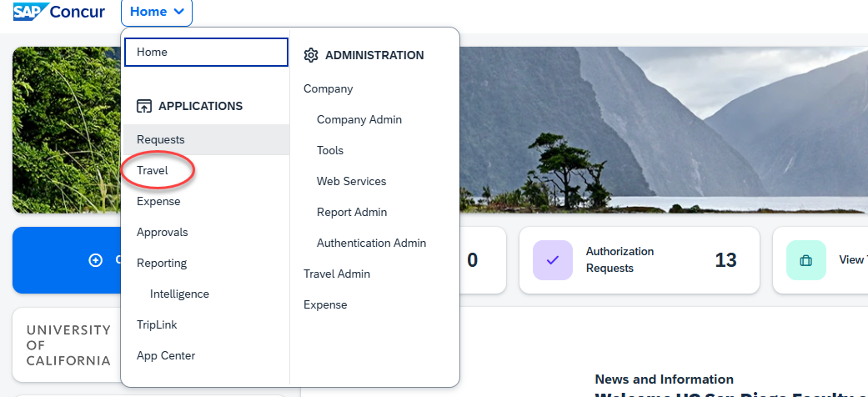
Task: Click the Administration gear icon
Action: (x=311, y=55)
